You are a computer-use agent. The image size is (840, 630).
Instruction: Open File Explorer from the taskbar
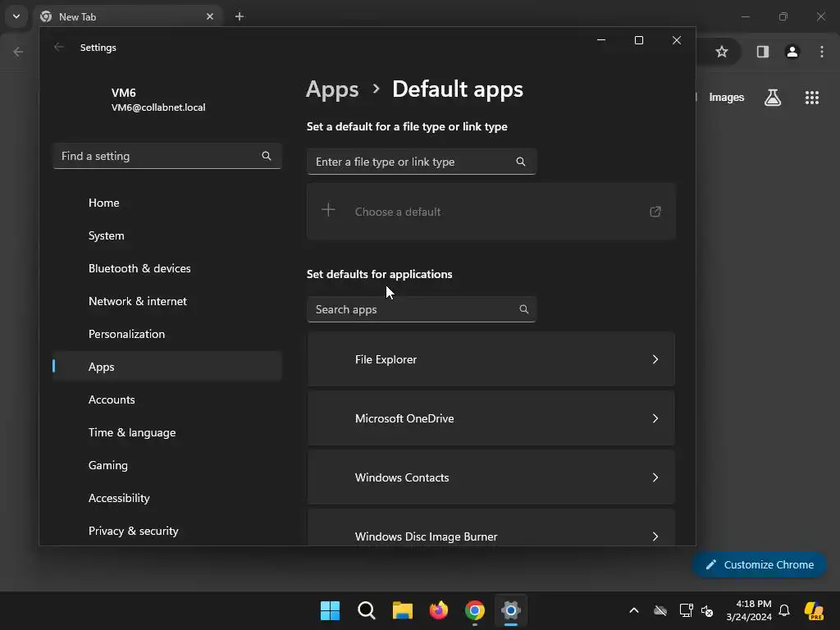click(x=402, y=610)
